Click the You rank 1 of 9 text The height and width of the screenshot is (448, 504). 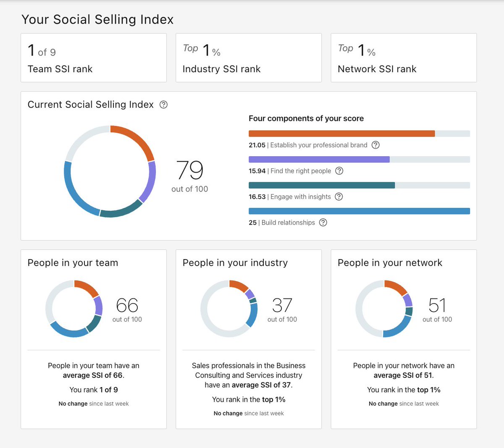(93, 390)
